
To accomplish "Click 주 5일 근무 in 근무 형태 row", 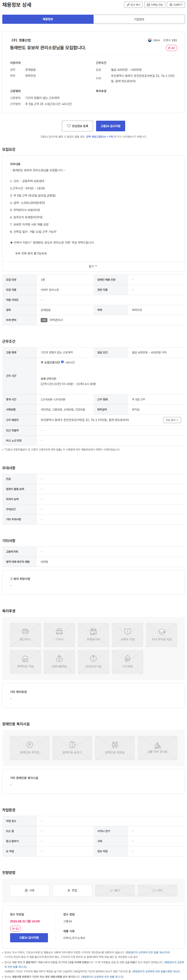I will click(x=138, y=399).
